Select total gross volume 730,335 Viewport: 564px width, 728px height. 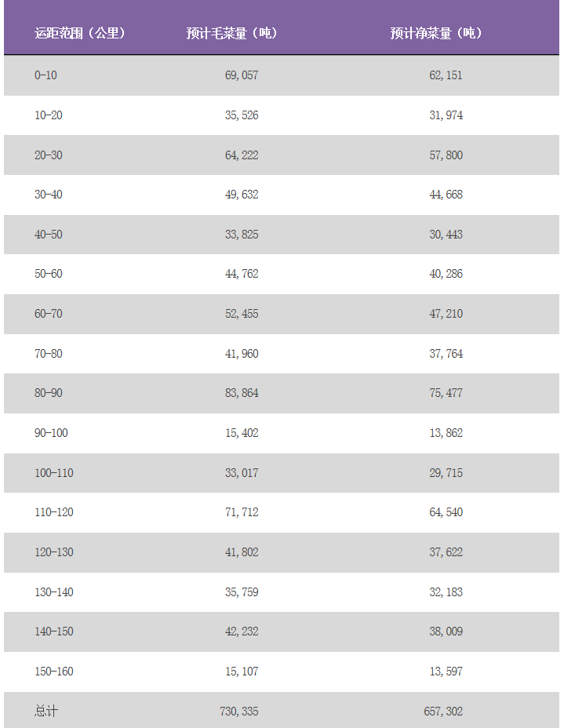coord(238,712)
